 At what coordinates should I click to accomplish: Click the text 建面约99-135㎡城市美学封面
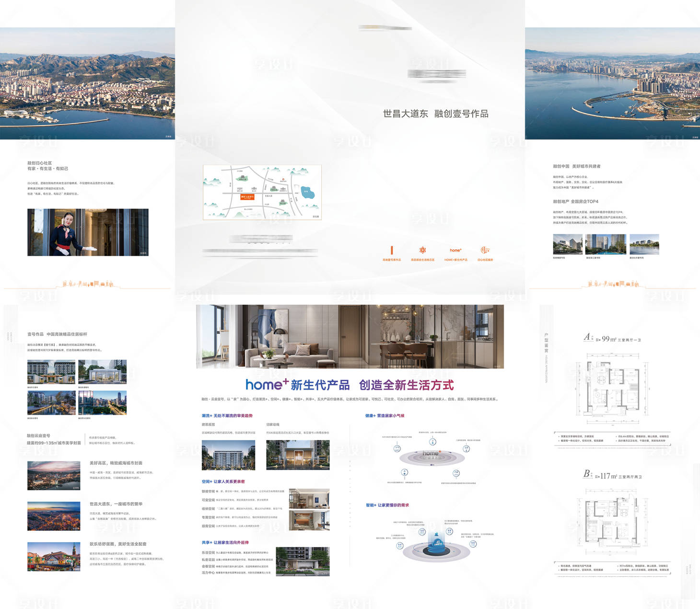[x=54, y=443]
